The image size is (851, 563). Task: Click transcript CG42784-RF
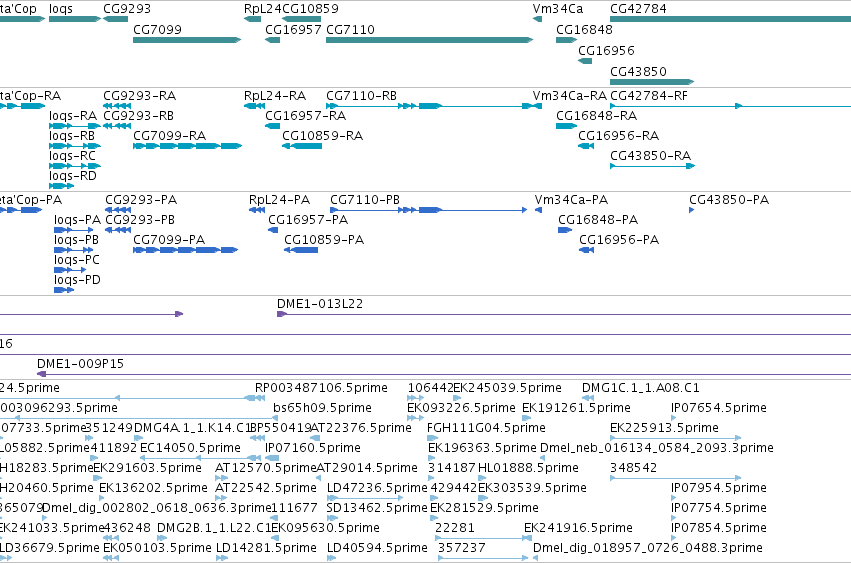pos(731,106)
